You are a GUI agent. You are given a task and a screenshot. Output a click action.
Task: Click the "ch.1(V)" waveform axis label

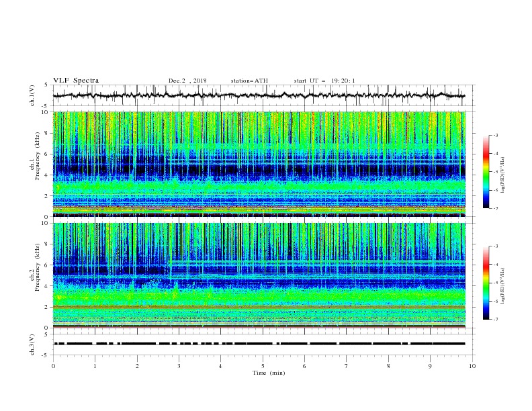[x=32, y=95]
